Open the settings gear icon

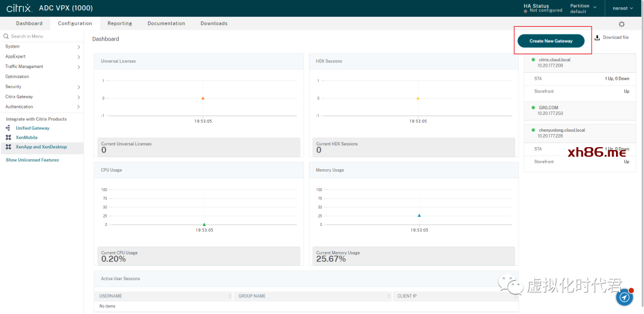[x=621, y=24]
